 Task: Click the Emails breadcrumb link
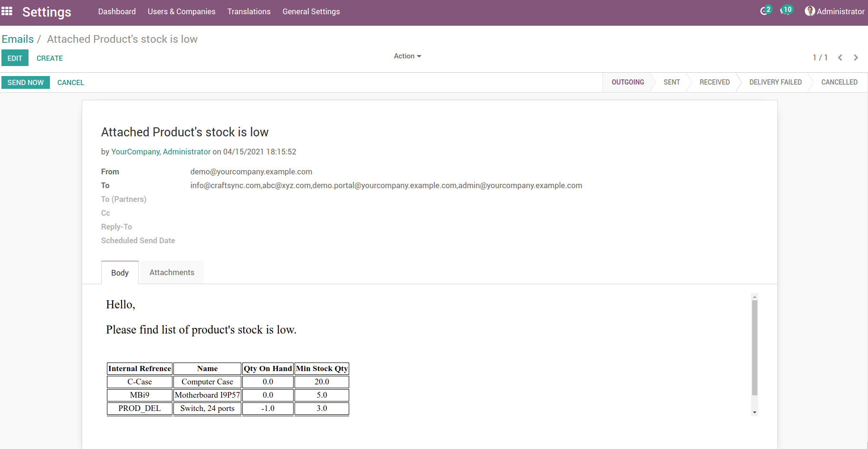[x=18, y=39]
